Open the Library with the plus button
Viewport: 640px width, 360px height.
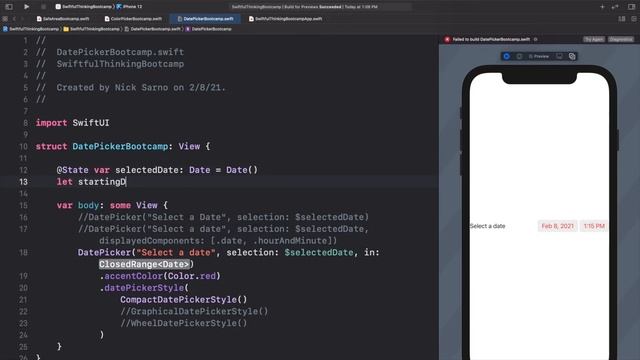tap(602, 7)
